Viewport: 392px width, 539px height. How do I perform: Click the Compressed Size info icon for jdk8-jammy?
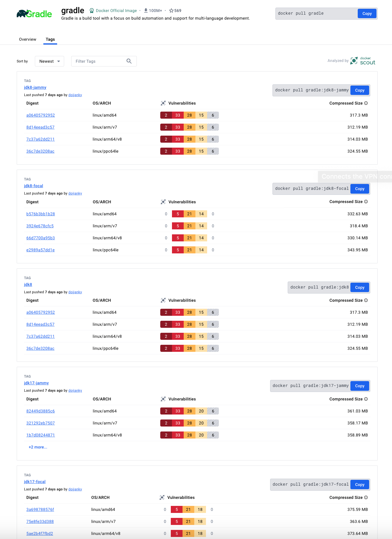(366, 103)
